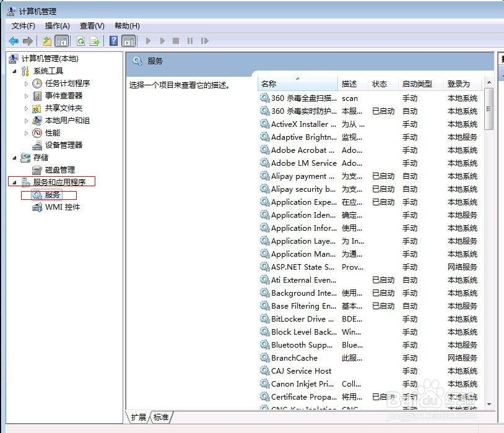The image size is (504, 433).
Task: Click the Forward navigation arrow
Action: 27,41
